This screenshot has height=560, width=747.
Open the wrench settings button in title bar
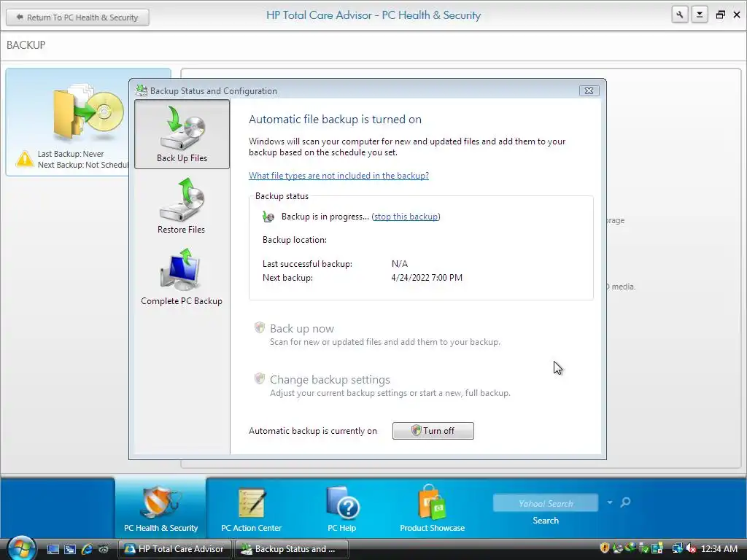point(680,15)
